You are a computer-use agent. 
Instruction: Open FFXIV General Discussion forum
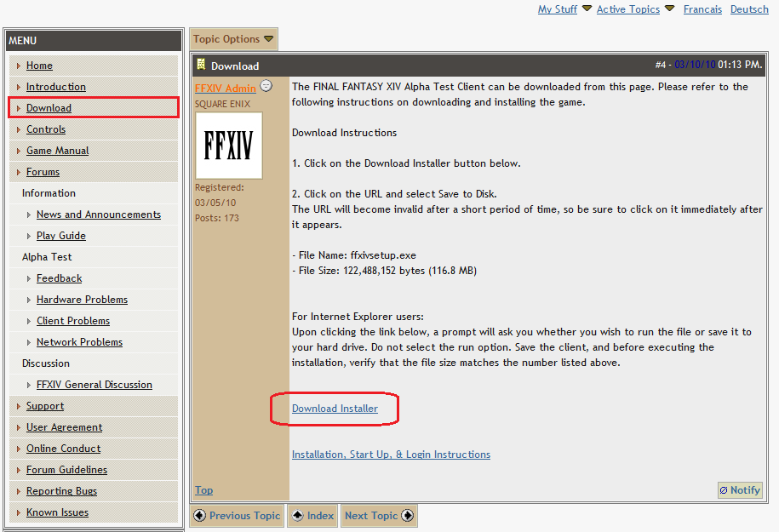coord(95,385)
